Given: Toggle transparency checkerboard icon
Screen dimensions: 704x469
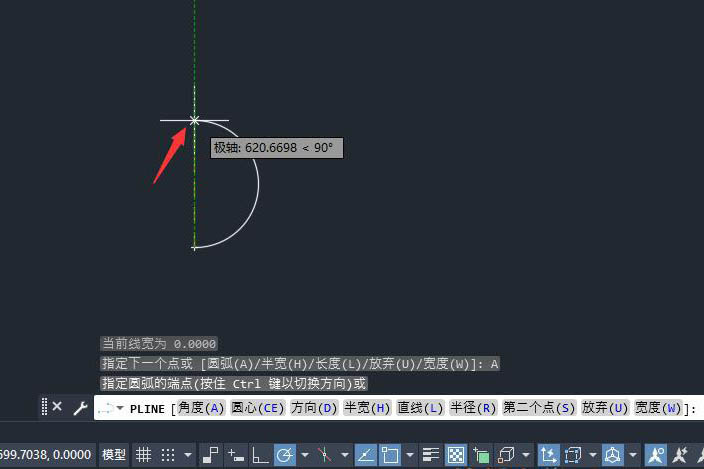Looking at the screenshot, I should [x=456, y=455].
